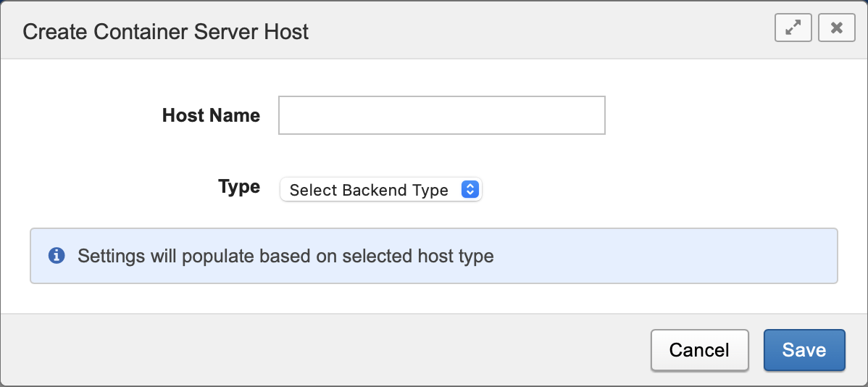The height and width of the screenshot is (387, 868).
Task: Close the Create Container Server Host dialog
Action: [836, 28]
